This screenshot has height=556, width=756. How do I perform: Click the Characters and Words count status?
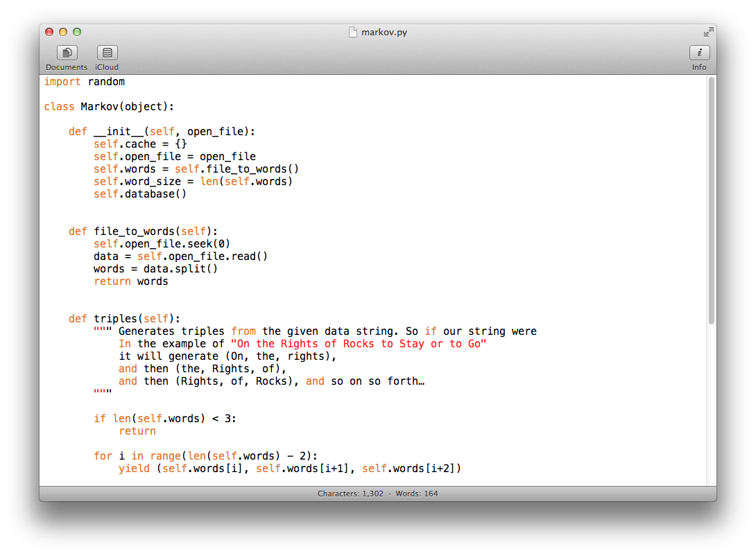[x=377, y=494]
